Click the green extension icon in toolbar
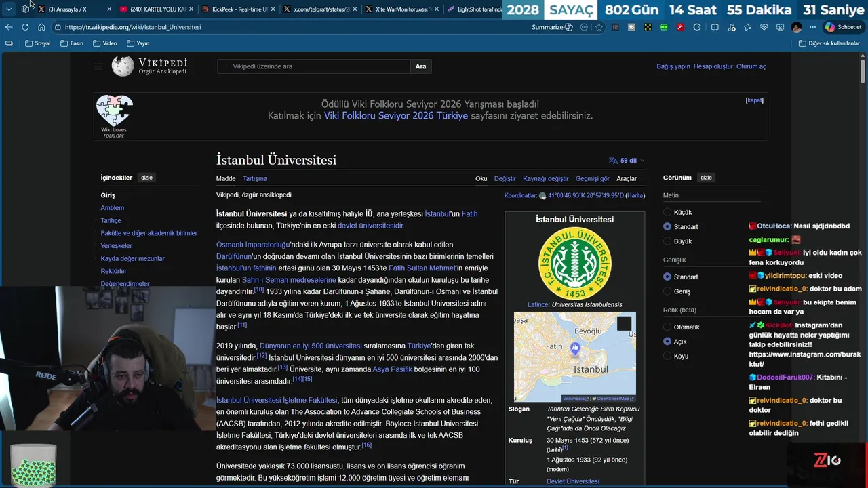868x488 pixels. click(664, 27)
